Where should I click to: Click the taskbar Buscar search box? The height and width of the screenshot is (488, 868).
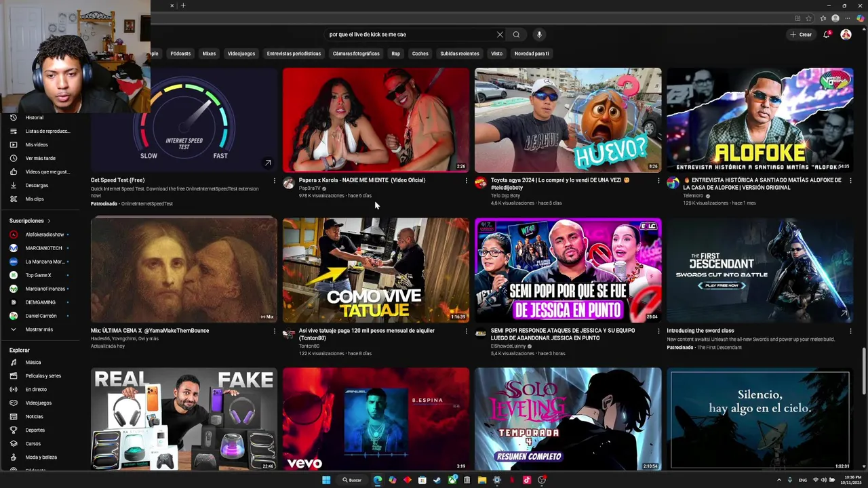(352, 480)
